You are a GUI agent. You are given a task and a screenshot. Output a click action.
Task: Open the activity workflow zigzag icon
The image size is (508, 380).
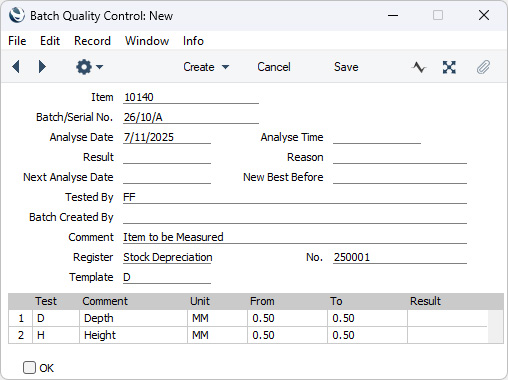coord(419,67)
